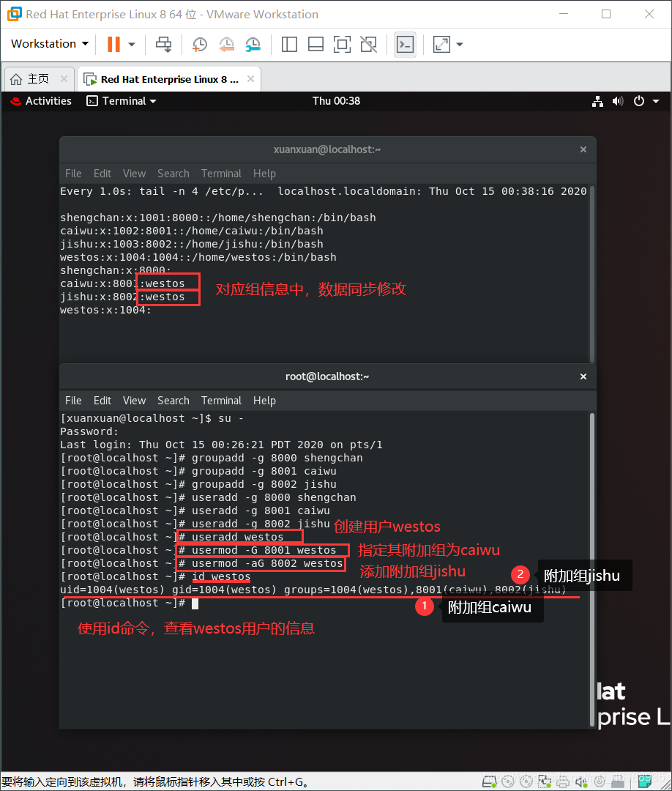Open the snapshot manager icon
The image size is (672, 791).
click(253, 45)
